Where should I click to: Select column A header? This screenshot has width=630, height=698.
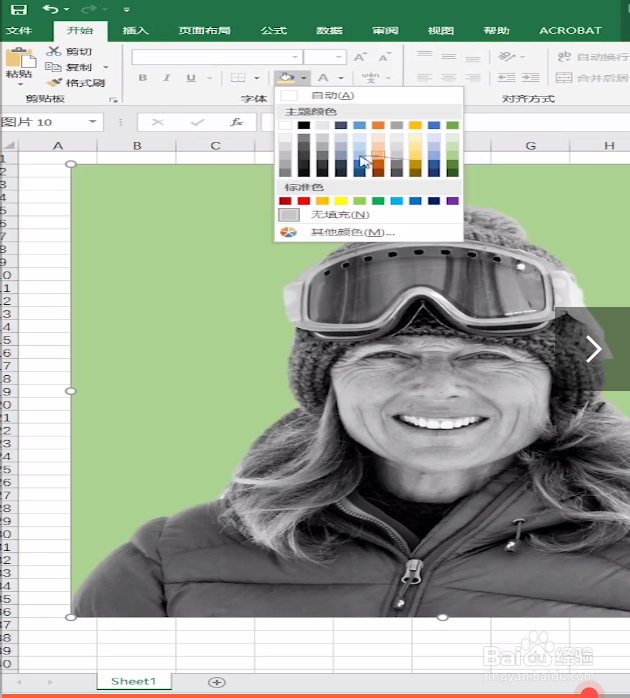point(58,146)
